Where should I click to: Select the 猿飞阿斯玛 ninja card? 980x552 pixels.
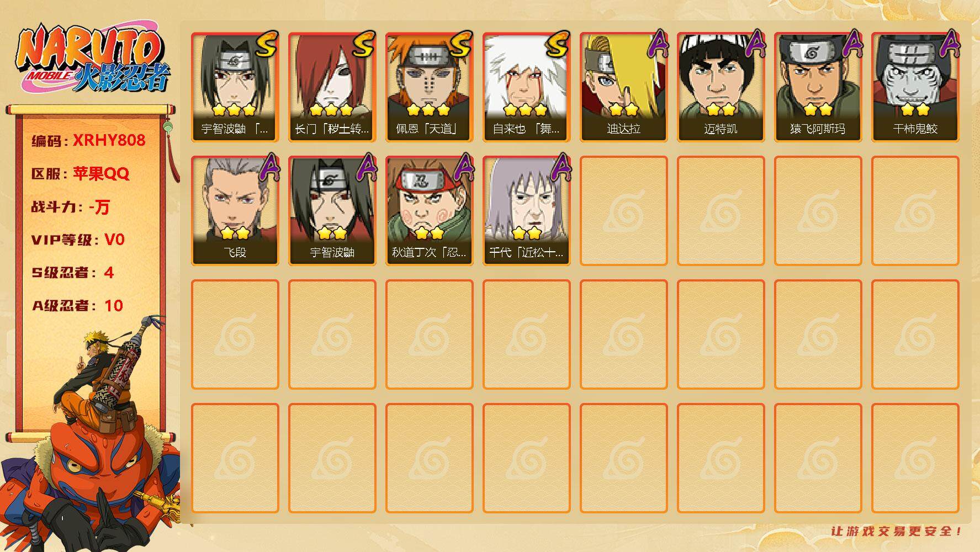(818, 87)
